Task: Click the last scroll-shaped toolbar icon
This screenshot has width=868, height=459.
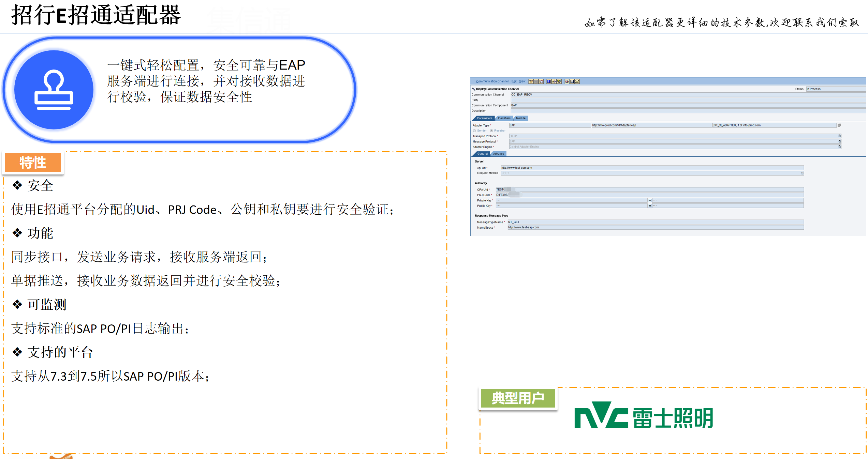Action: coord(577,81)
